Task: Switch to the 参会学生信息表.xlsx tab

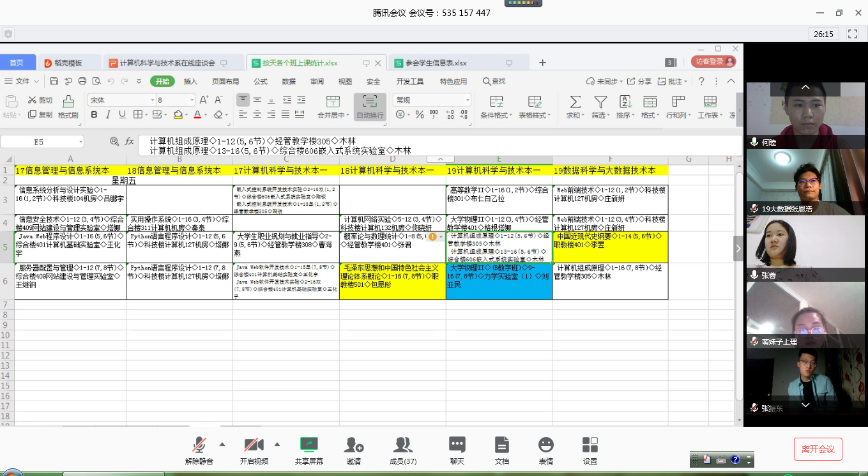Action: [x=430, y=63]
